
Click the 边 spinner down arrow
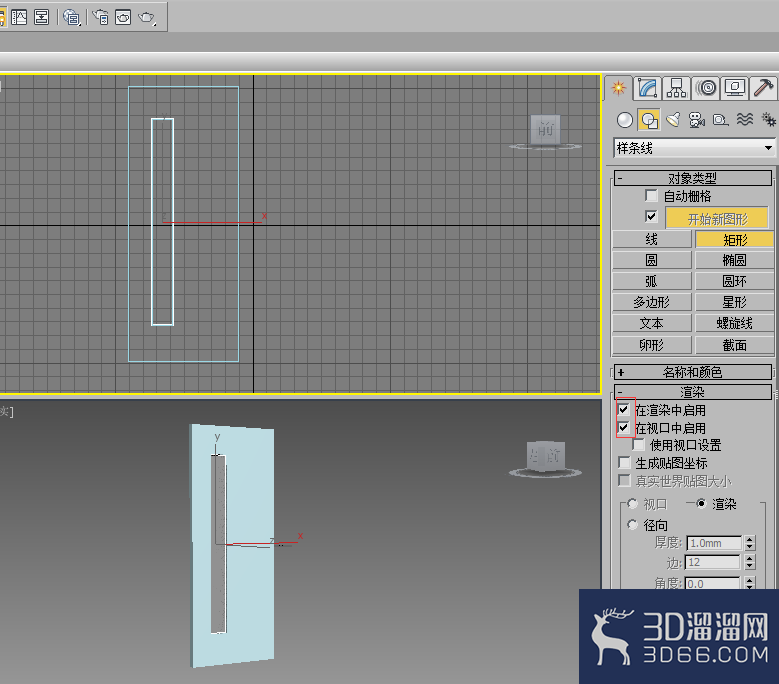(x=750, y=566)
